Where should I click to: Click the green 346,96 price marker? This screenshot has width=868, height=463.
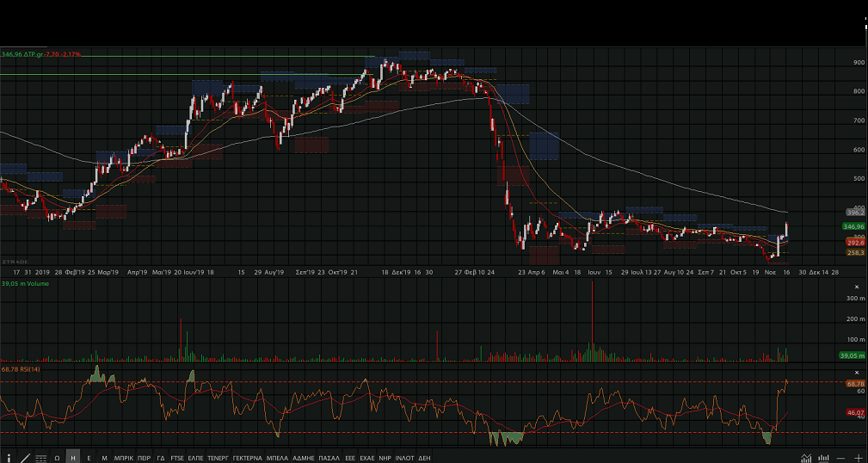coord(853,226)
